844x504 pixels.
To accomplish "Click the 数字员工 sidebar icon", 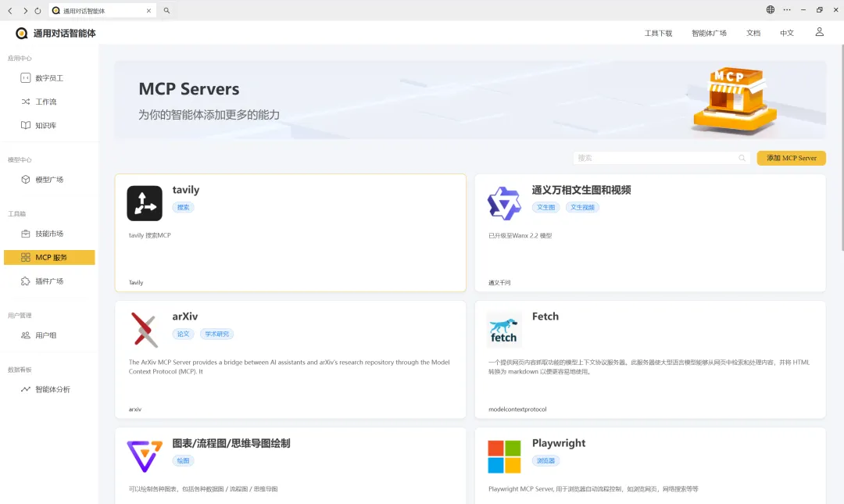I will pyautogui.click(x=25, y=78).
